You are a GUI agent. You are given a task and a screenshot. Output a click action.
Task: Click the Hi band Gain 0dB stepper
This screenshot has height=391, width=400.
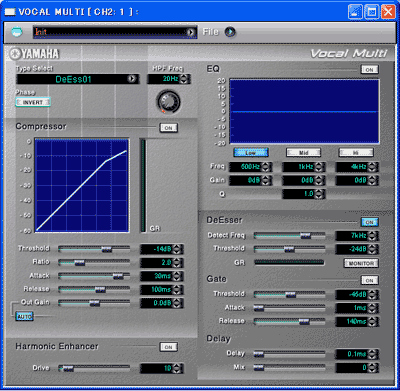pos(372,180)
